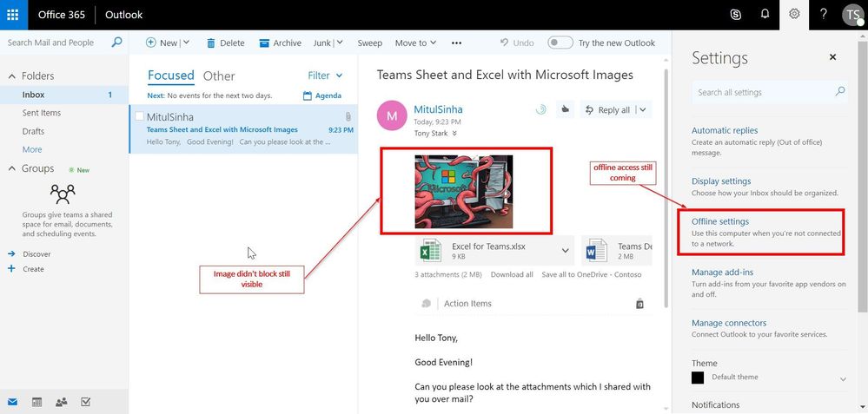Image resolution: width=868 pixels, height=414 pixels.
Task: Switch to Calendar in bottom navigation
Action: coord(37,402)
